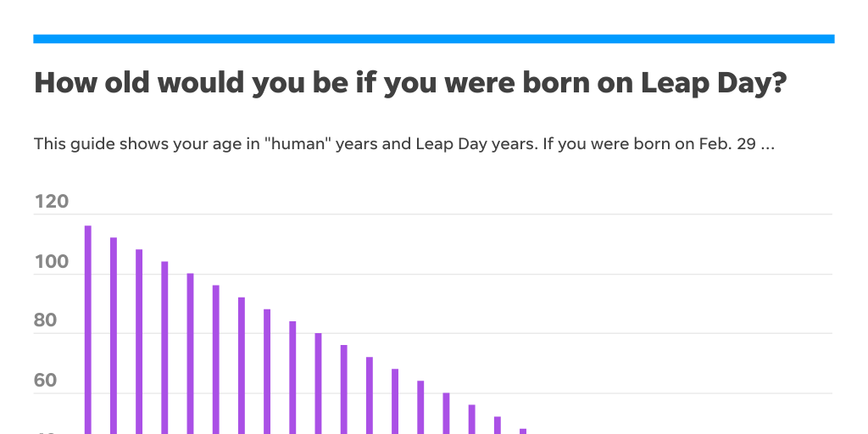The height and width of the screenshot is (434, 868).
Task: Click the second purple bar from left
Action: (x=114, y=335)
